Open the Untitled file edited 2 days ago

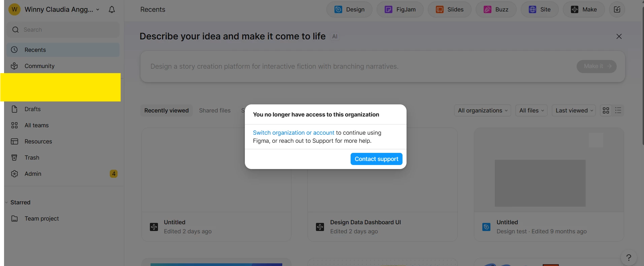[x=216, y=185]
